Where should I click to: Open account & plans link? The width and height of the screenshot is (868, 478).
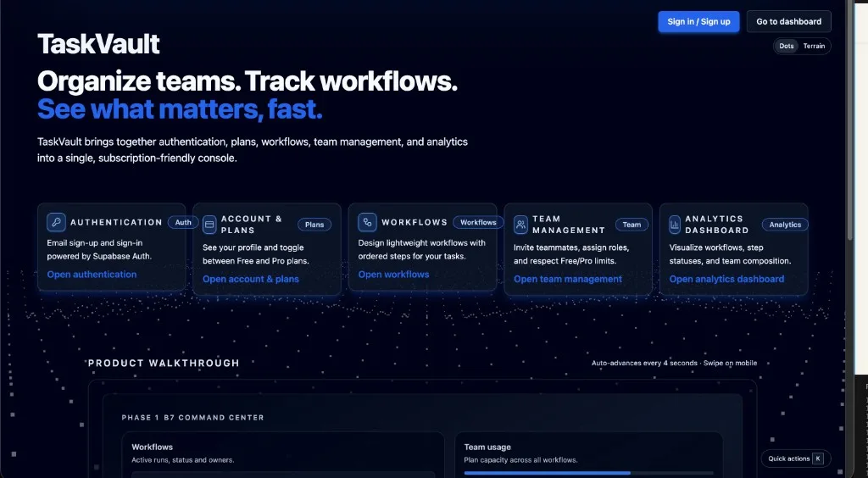point(251,279)
